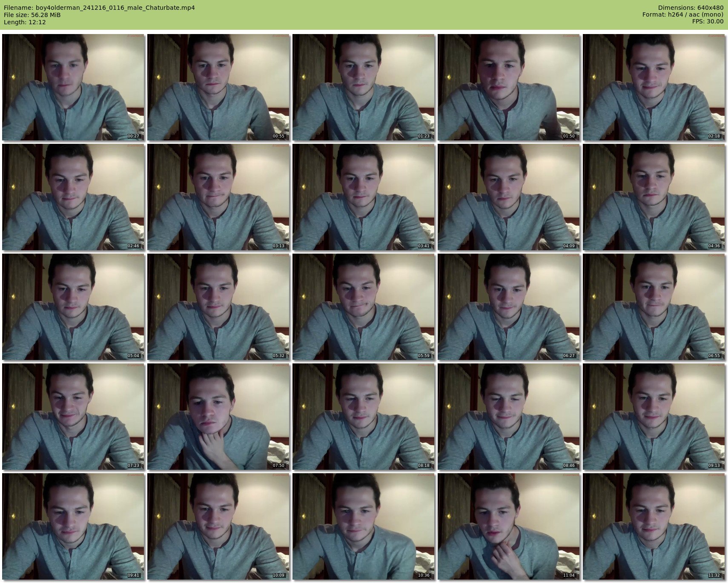Choose the frame at 08:46
Viewport: 728px width, 583px height.
tap(509, 417)
